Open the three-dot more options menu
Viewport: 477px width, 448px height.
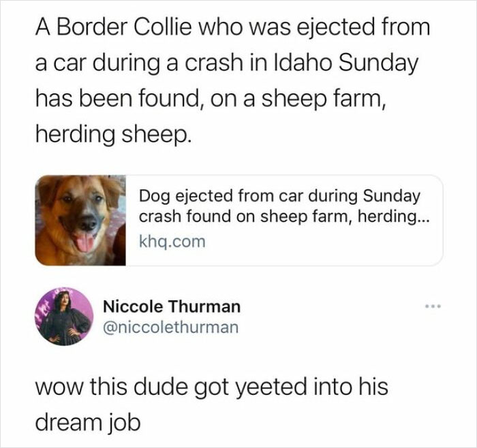432,307
